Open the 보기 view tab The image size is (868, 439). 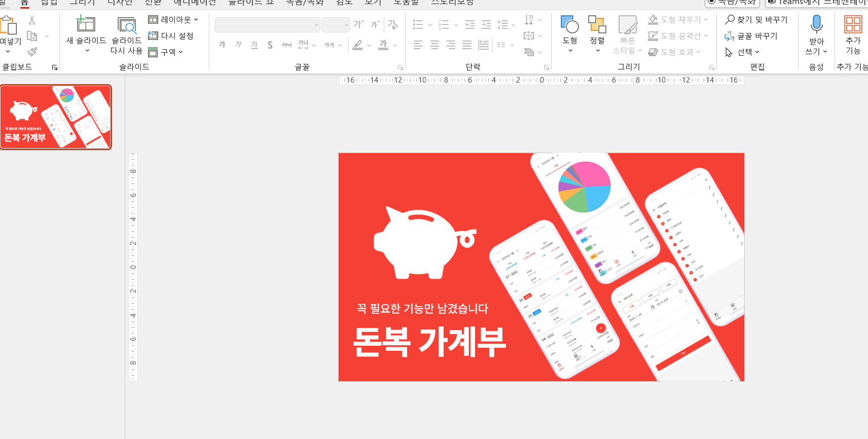[373, 3]
